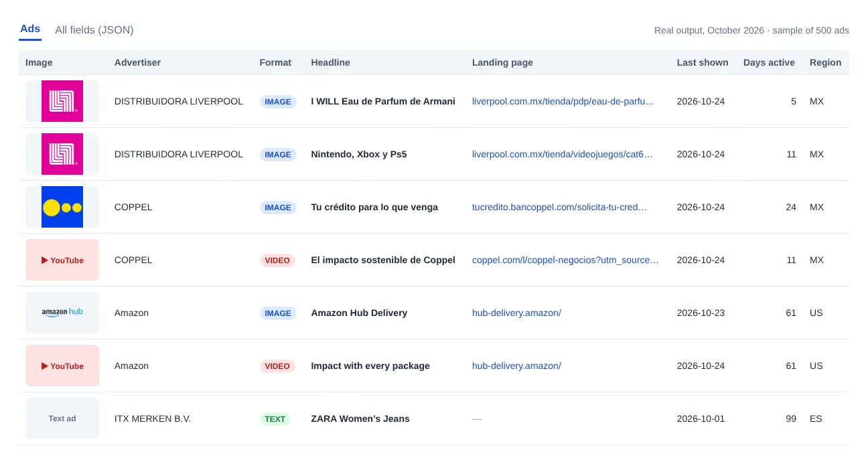Select headline I WILL Eau de Parfum de Armani
This screenshot has width=868, height=464.
click(383, 102)
